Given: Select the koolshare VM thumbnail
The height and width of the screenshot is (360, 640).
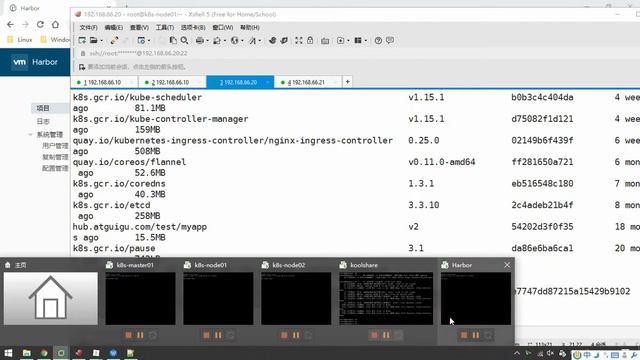Looking at the screenshot, I should pyautogui.click(x=386, y=298).
